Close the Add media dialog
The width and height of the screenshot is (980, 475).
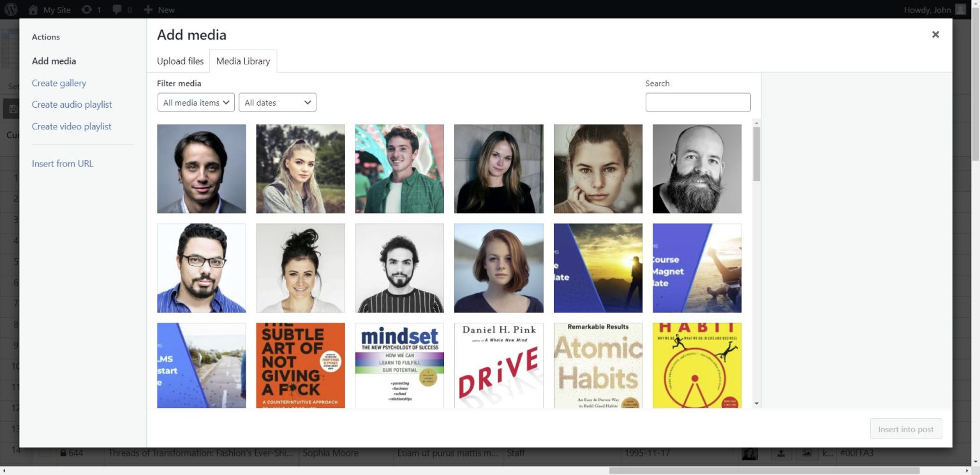pyautogui.click(x=935, y=34)
